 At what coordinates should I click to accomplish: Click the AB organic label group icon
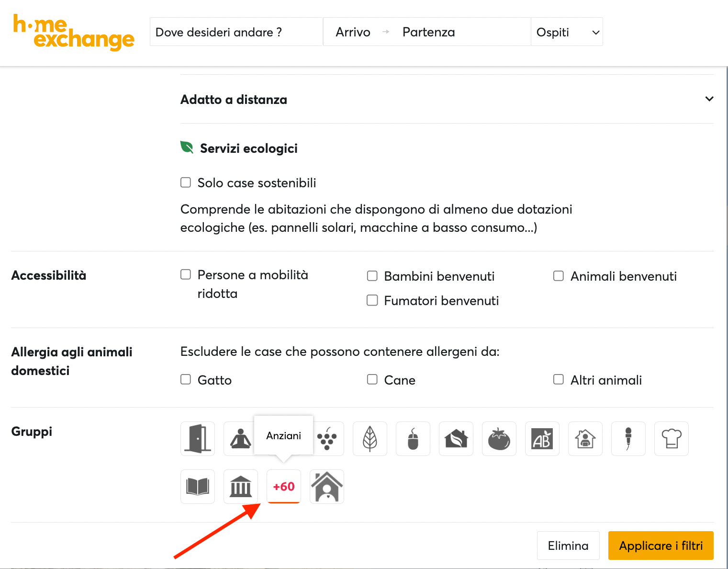[542, 438]
